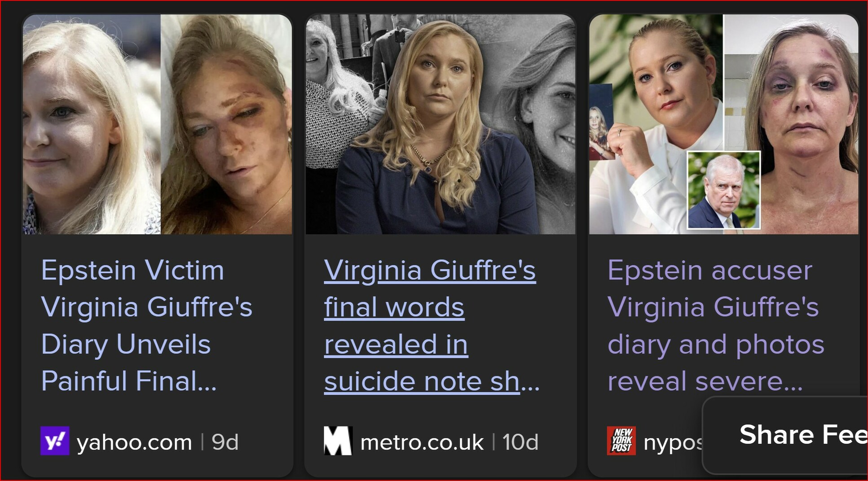Click the left blonde-hair photo in Yahoo thumbnail
Viewport: 868px width, 481px height.
pyautogui.click(x=92, y=124)
